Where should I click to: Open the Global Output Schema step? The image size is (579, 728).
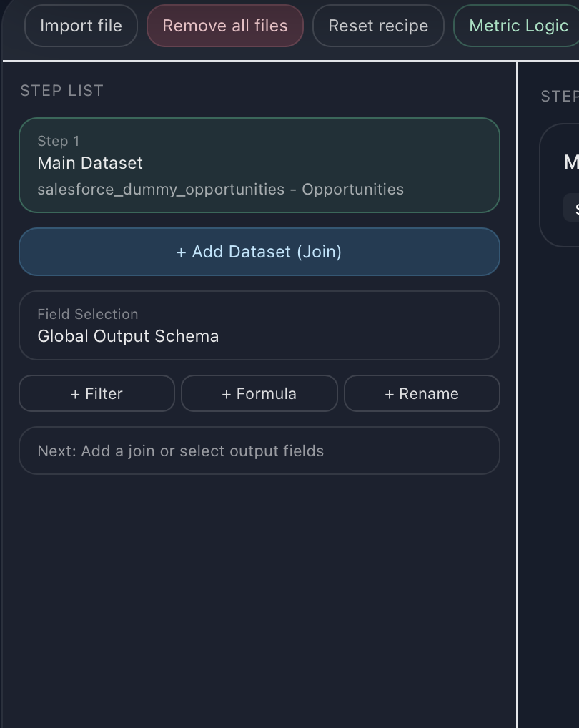tap(259, 325)
